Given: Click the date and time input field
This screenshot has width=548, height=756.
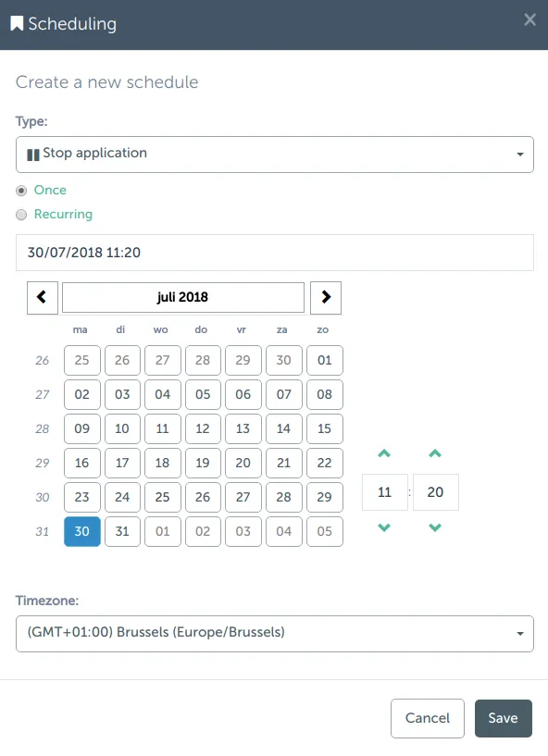Looking at the screenshot, I should point(274,252).
